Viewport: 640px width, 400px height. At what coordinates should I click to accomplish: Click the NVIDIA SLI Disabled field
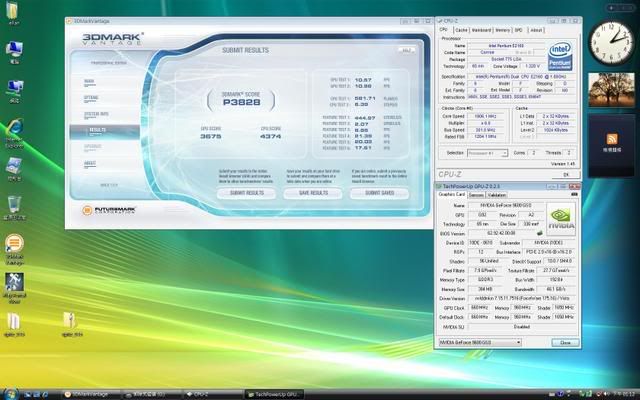[522, 327]
